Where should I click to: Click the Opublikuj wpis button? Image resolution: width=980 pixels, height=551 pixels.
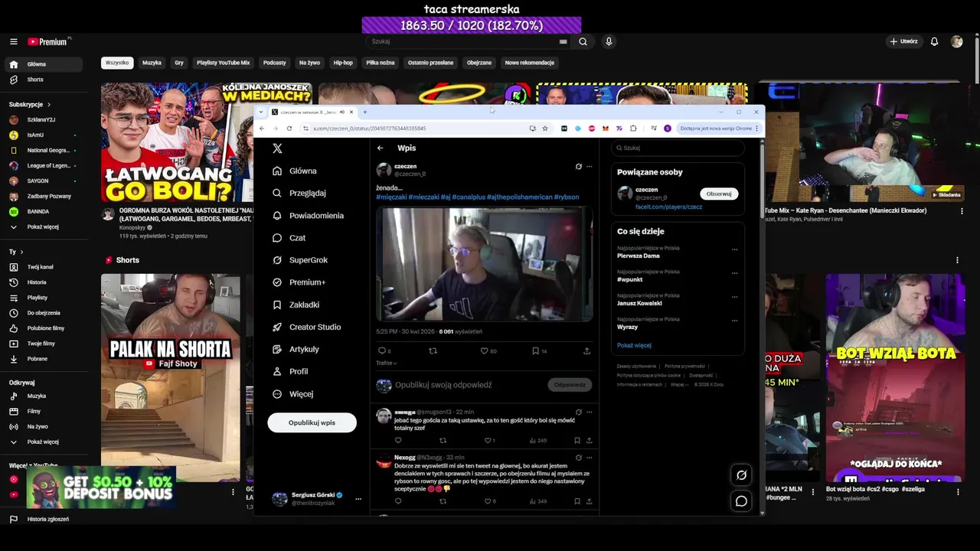coord(312,422)
